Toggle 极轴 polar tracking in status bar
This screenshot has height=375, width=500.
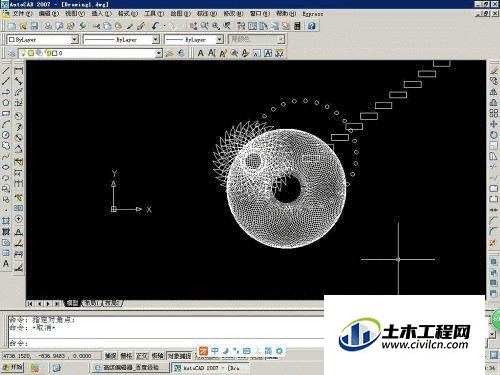158,356
